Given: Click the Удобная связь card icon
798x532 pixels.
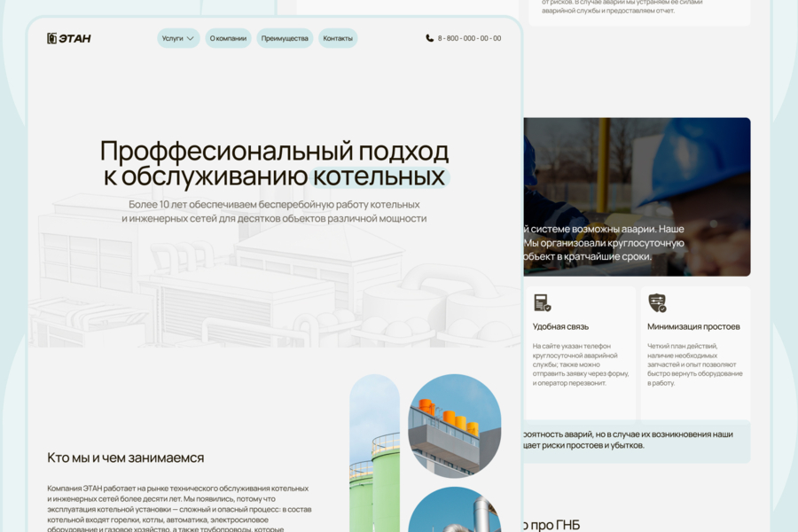Looking at the screenshot, I should click(542, 302).
